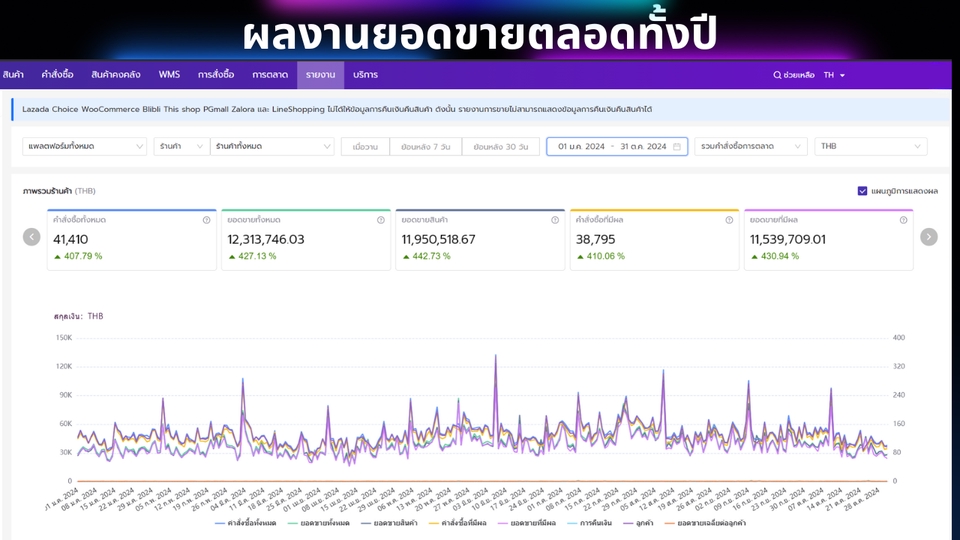Viewport: 960px width, 540px height.
Task: Select the ย้อนหลัง 7 วัน range button
Action: [426, 147]
